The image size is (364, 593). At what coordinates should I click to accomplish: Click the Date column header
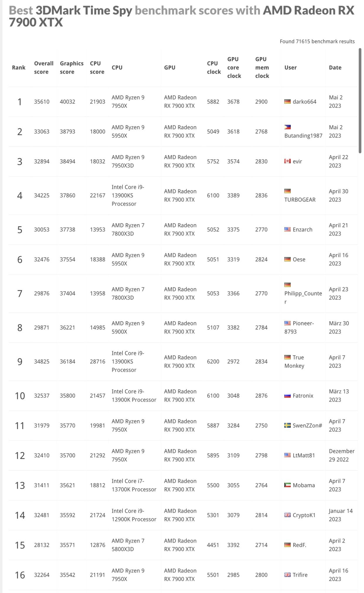(x=335, y=67)
